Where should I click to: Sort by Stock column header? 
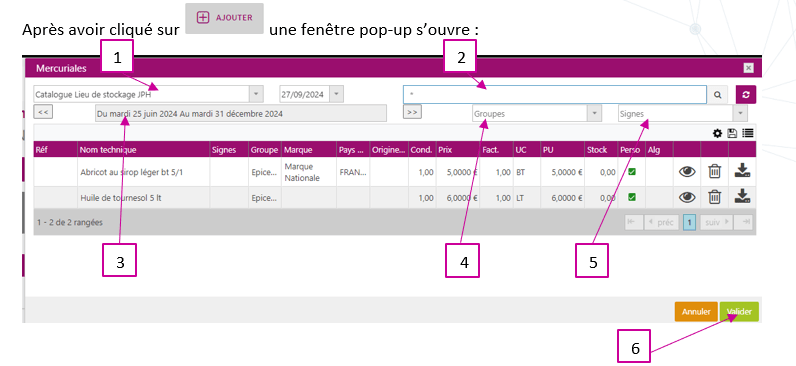[601, 150]
